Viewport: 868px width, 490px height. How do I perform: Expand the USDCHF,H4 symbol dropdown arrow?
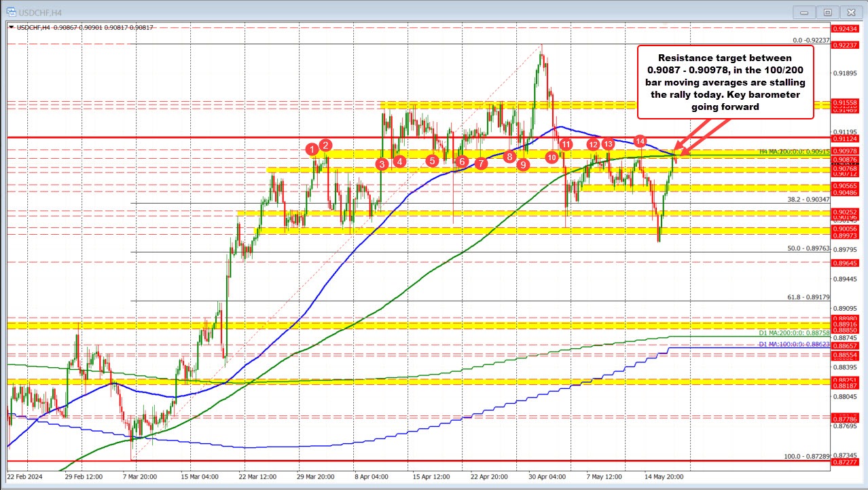tap(10, 27)
